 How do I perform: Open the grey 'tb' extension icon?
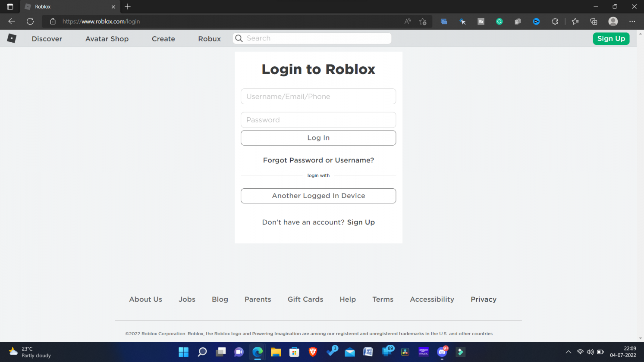(481, 22)
